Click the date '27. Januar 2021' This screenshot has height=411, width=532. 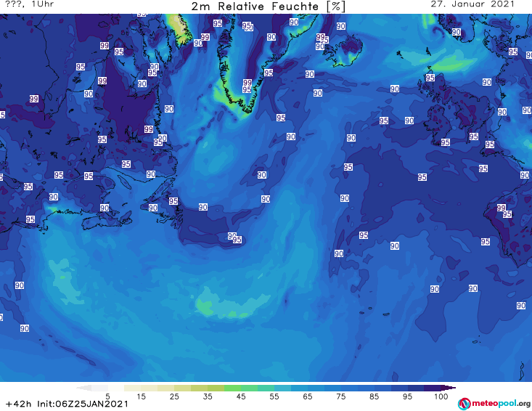point(472,4)
